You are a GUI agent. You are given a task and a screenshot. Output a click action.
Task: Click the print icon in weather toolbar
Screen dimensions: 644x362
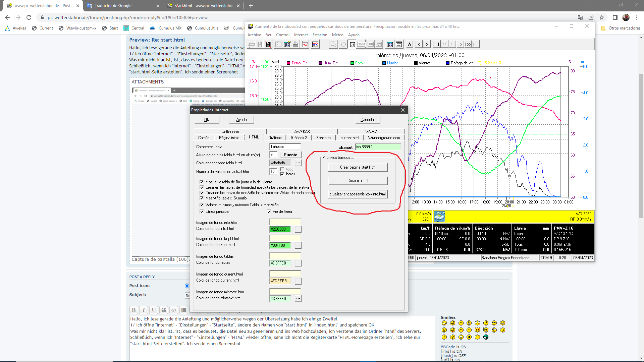pyautogui.click(x=296, y=44)
